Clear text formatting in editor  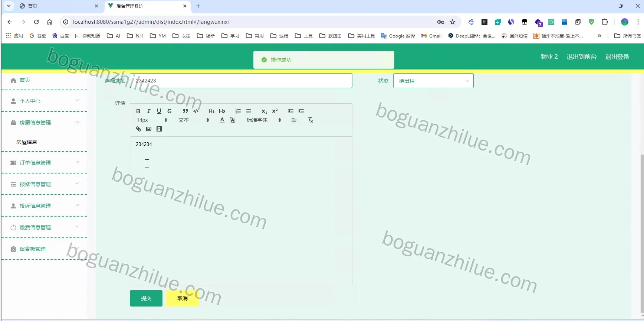tap(310, 120)
